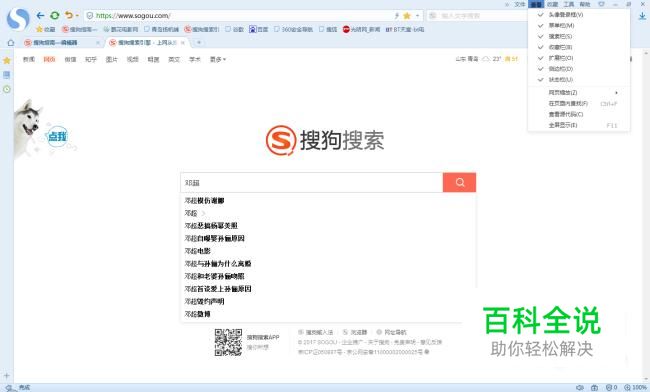Click the sidebar green history clock

coord(7,90)
